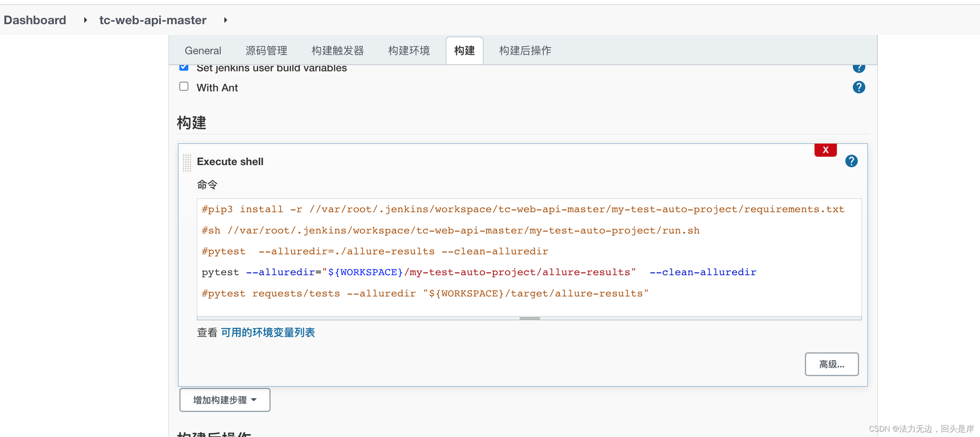Select the 构建 tab

pyautogui.click(x=464, y=50)
